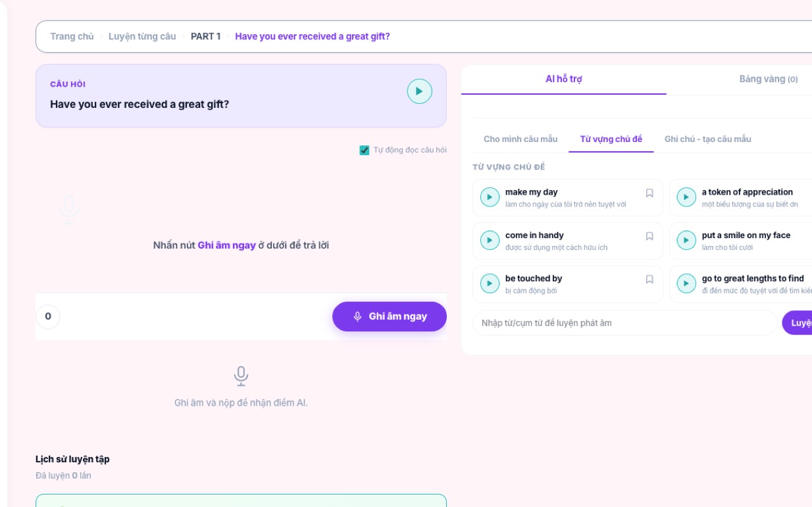This screenshot has height=507, width=812.
Task: Select the 'AI hỗ trợ' tab
Action: (564, 79)
